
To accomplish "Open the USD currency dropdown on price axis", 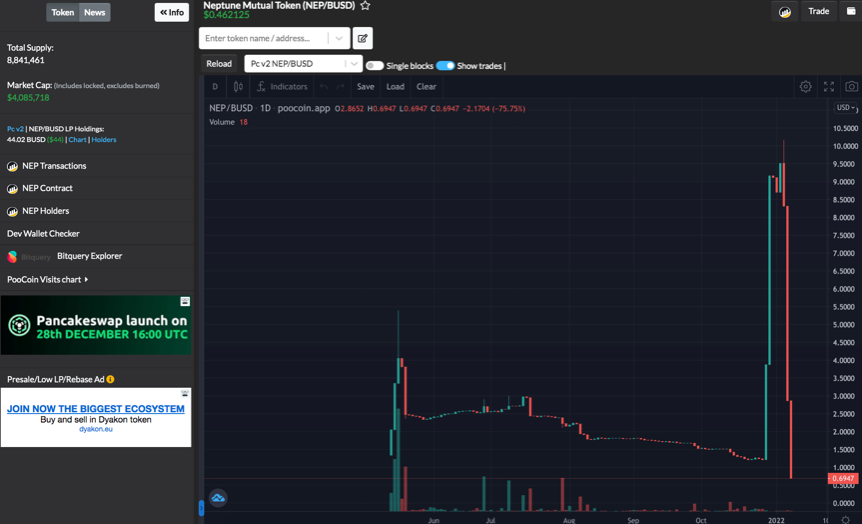I will (846, 108).
